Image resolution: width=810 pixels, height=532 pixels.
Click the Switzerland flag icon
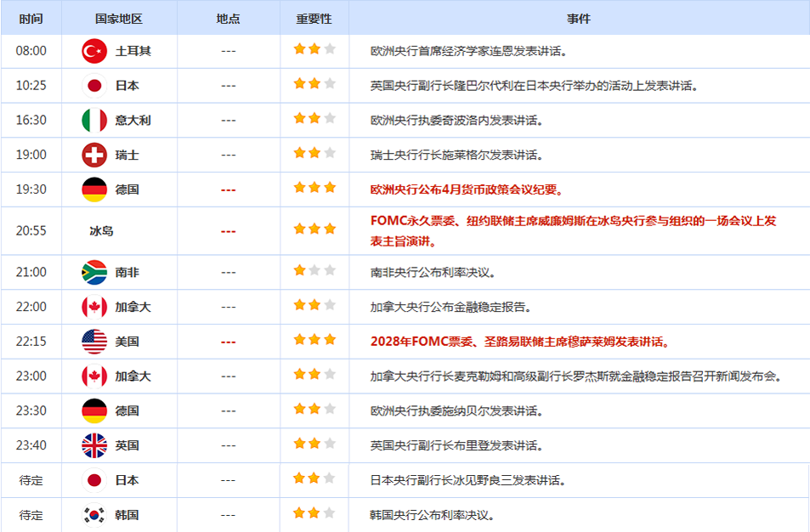click(94, 155)
